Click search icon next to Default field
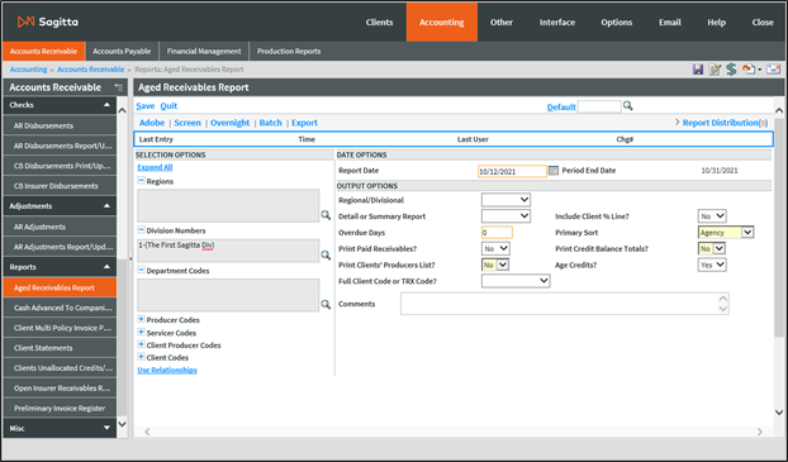 (628, 106)
